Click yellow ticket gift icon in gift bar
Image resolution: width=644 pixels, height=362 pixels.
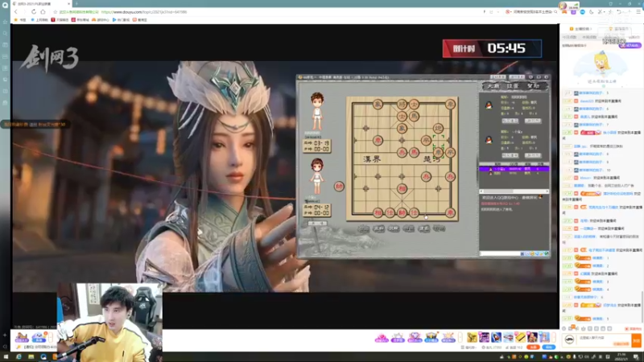coord(520,337)
